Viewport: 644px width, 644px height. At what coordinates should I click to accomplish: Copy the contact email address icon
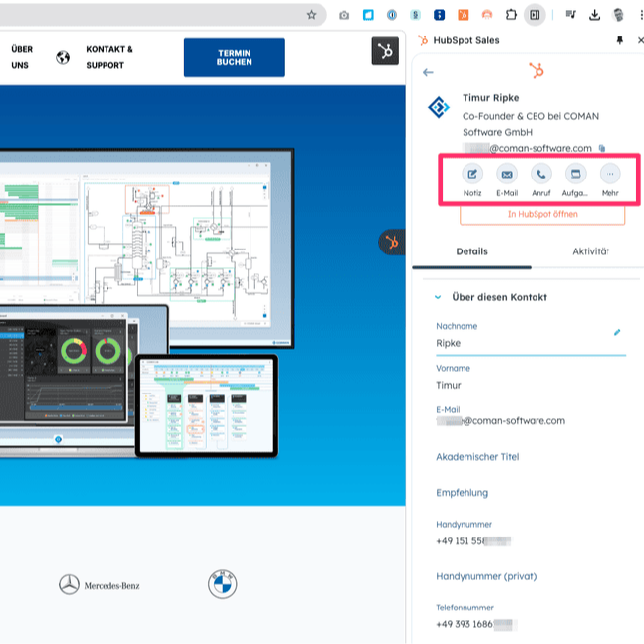(x=602, y=148)
